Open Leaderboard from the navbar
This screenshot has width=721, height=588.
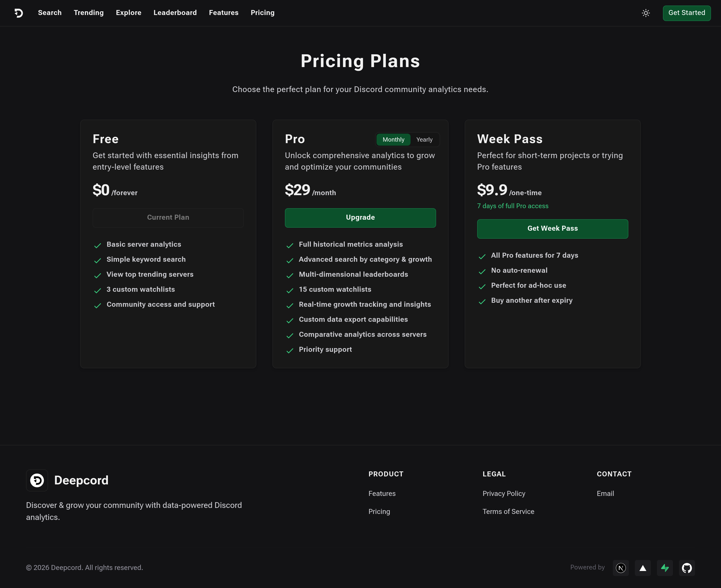point(175,13)
